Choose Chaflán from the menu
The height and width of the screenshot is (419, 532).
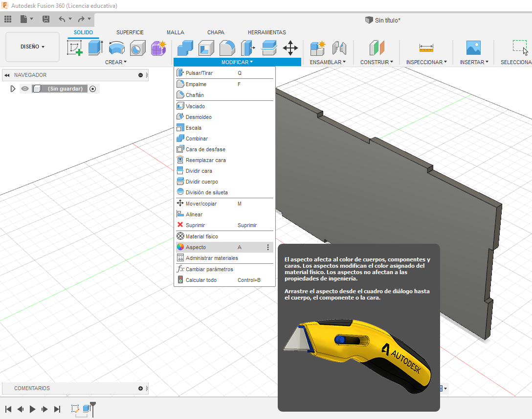click(x=224, y=95)
